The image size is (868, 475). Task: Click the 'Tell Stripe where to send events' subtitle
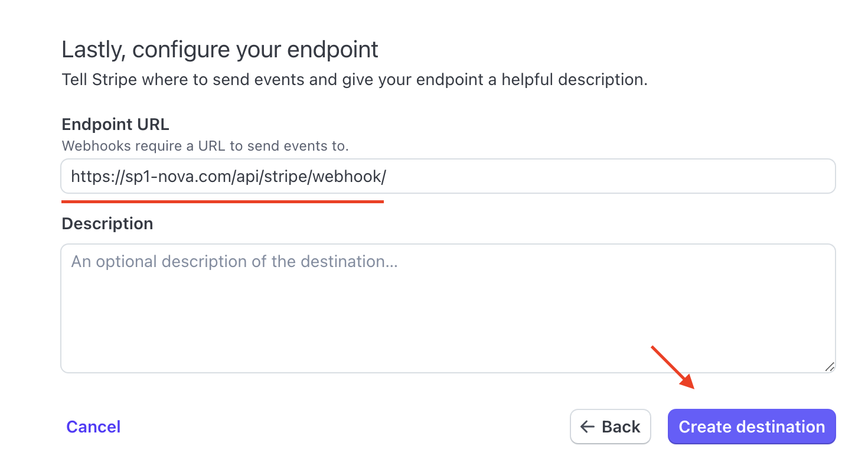[x=355, y=80]
